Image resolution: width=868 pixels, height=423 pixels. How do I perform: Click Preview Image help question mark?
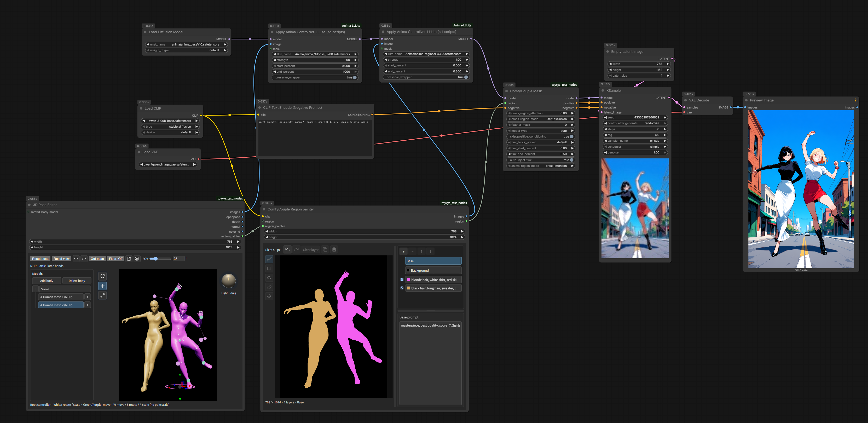[855, 100]
